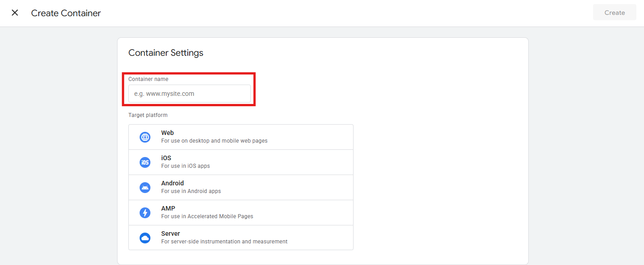Viewport: 644px width, 265px height.
Task: Click the Create Container page title
Action: click(66, 13)
